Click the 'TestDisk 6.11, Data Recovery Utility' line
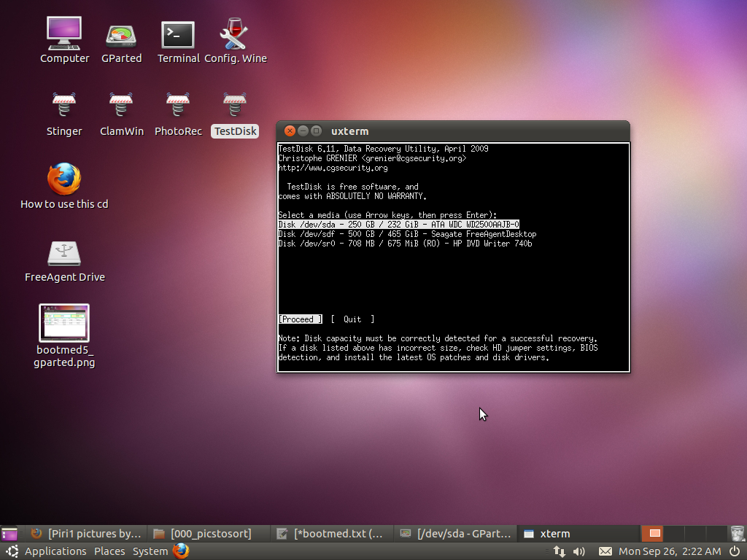The height and width of the screenshot is (560, 747). (x=384, y=149)
